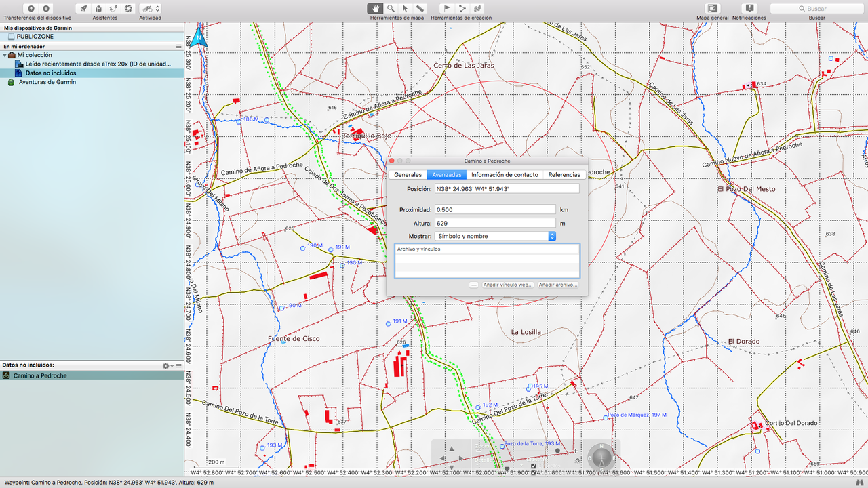Click the Detalle slider handle

[x=507, y=468]
